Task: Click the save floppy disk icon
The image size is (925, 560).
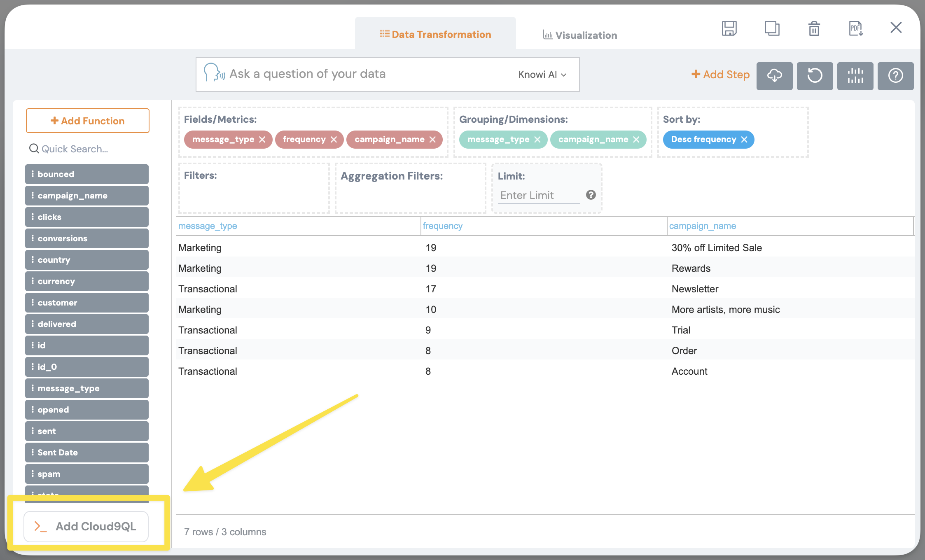Action: pyautogui.click(x=729, y=28)
